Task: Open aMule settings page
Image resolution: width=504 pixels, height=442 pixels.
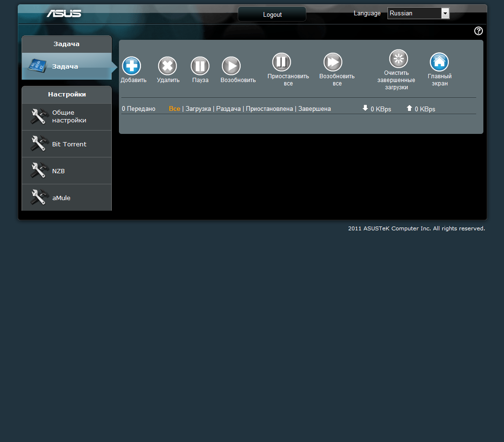Action: point(67,198)
